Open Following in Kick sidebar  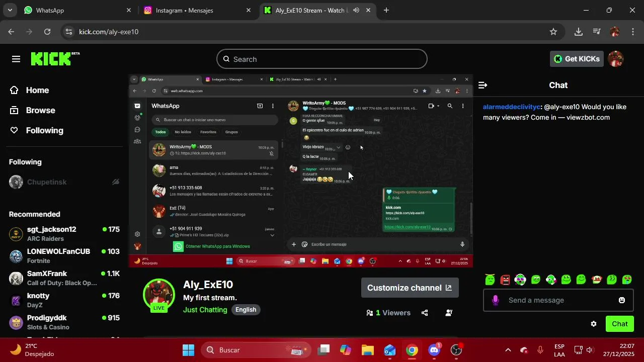[x=37, y=130]
